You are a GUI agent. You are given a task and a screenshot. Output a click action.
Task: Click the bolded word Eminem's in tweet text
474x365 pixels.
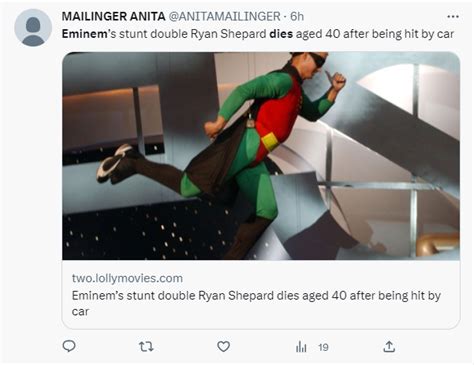(89, 34)
